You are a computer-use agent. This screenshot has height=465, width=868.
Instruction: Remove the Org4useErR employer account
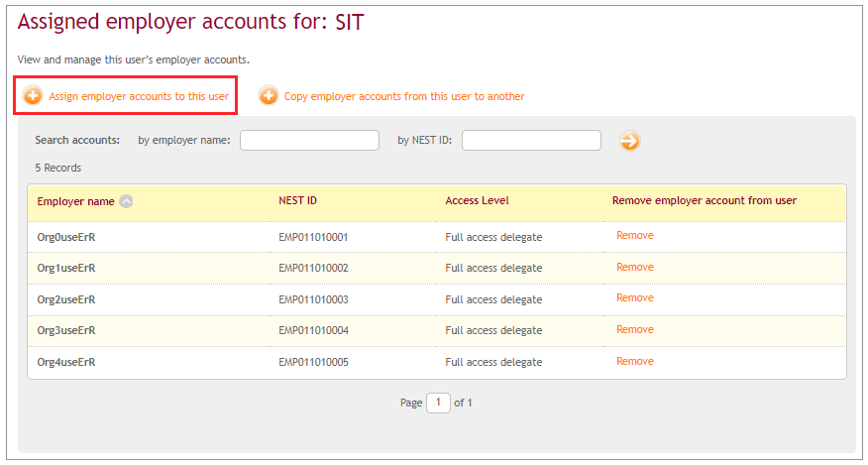pos(635,361)
